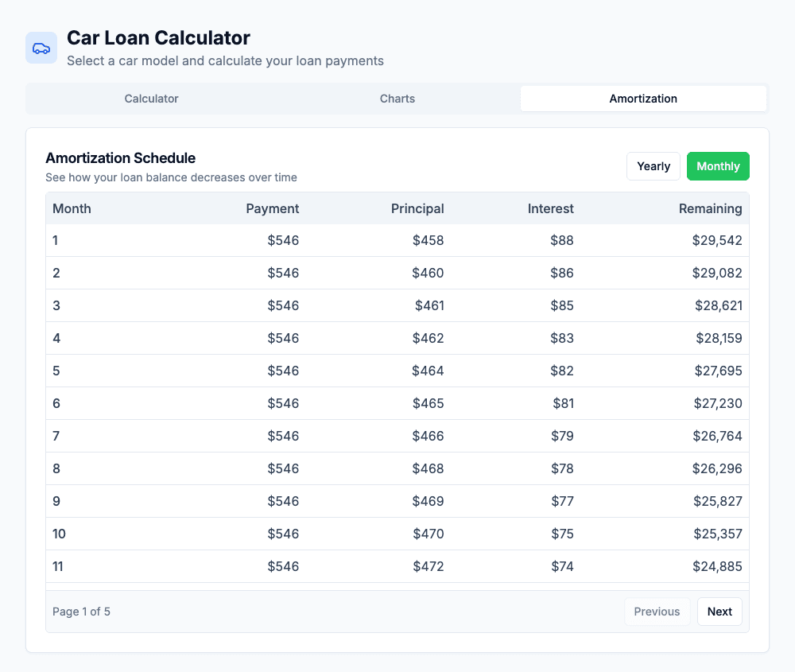Click interest value $88
This screenshot has height=672, width=795.
[562, 240]
